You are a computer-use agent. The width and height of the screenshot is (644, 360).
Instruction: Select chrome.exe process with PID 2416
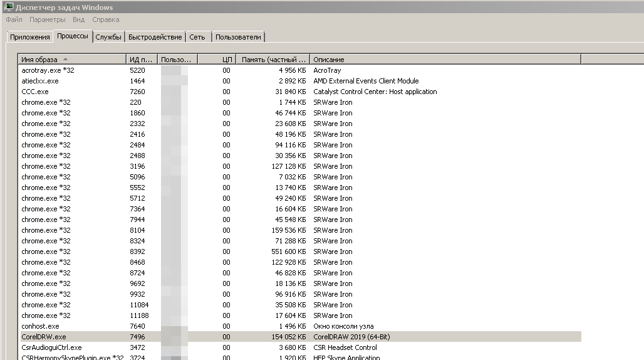301,134
